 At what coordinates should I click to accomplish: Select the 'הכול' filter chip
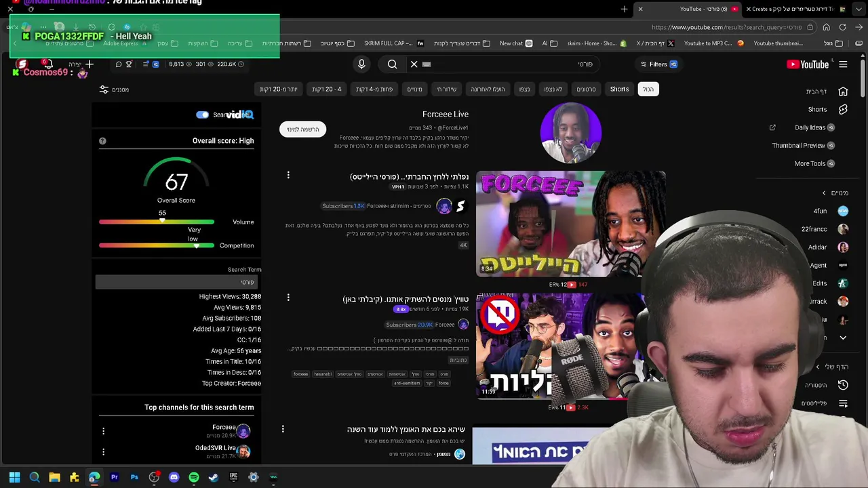click(648, 89)
